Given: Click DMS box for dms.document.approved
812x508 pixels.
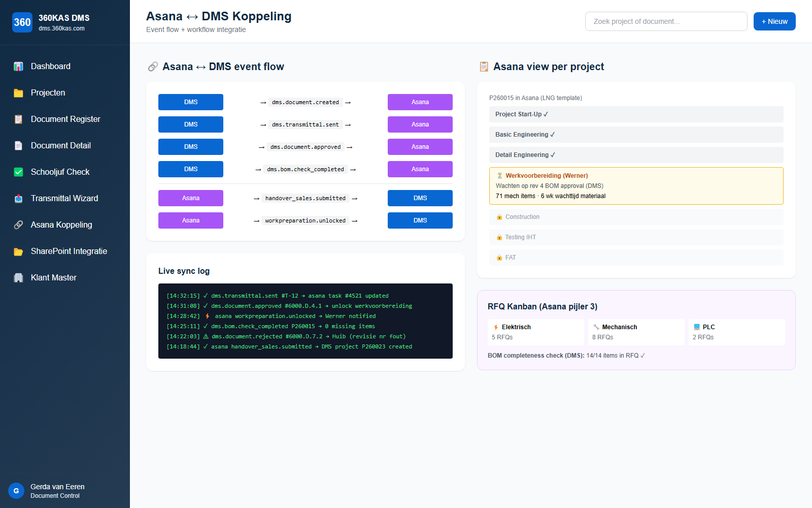Looking at the screenshot, I should [191, 147].
